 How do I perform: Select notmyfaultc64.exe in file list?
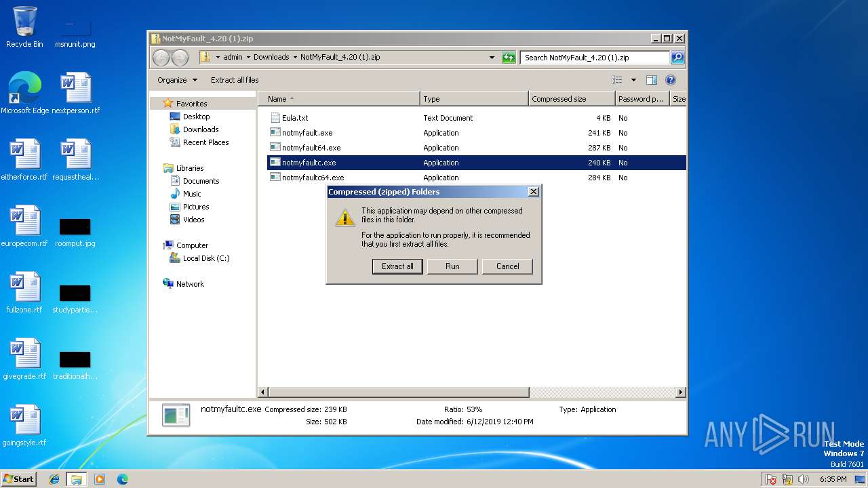[x=477, y=178]
